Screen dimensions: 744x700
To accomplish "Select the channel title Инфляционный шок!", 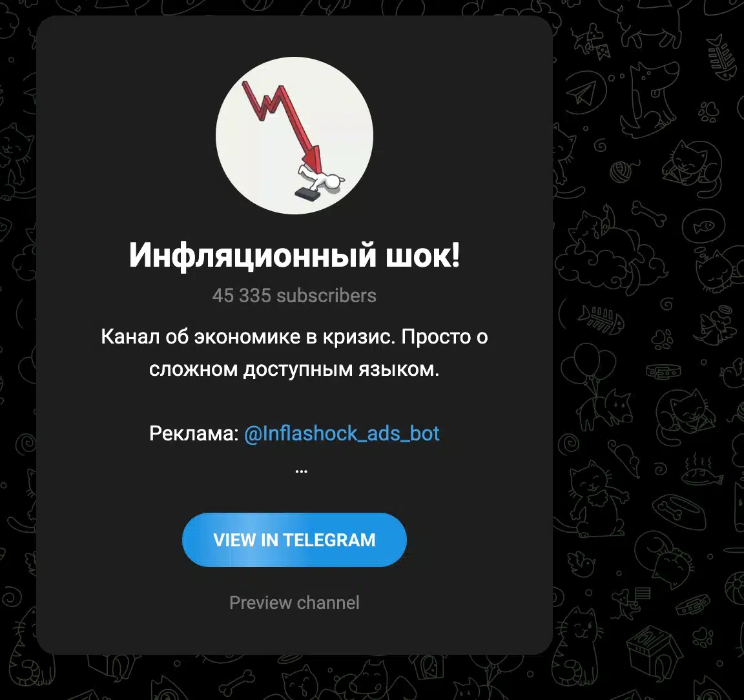I will click(294, 255).
